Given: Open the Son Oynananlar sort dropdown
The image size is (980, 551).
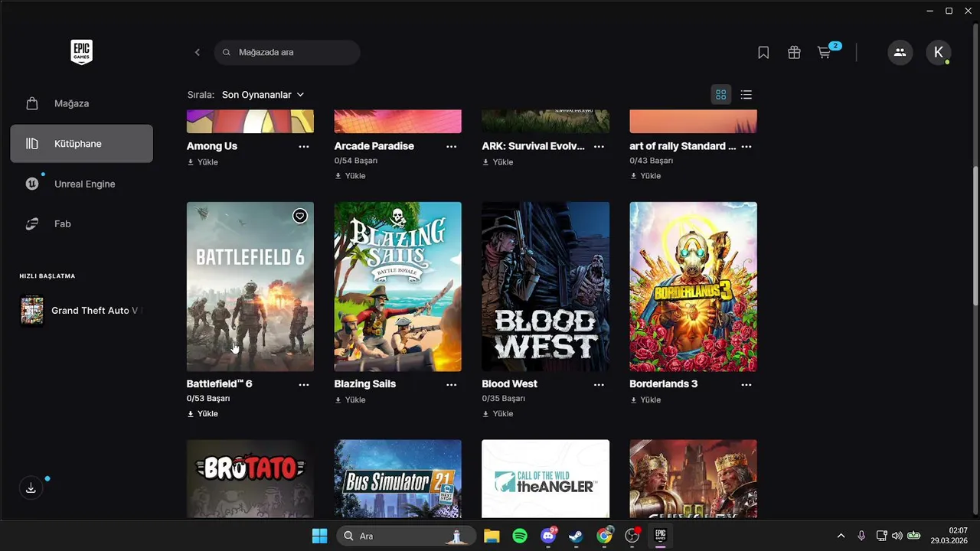Looking at the screenshot, I should point(263,95).
